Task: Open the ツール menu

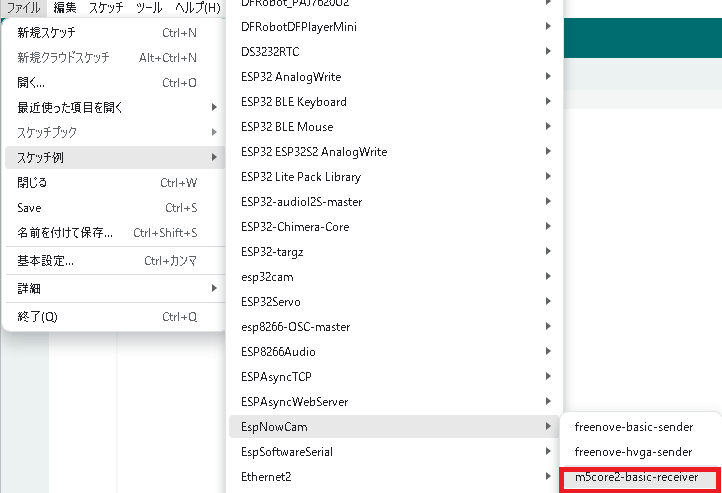Action: (149, 7)
